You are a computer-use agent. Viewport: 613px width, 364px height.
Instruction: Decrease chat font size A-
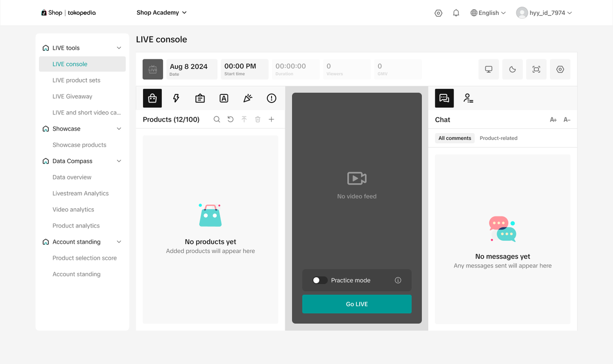pos(567,120)
